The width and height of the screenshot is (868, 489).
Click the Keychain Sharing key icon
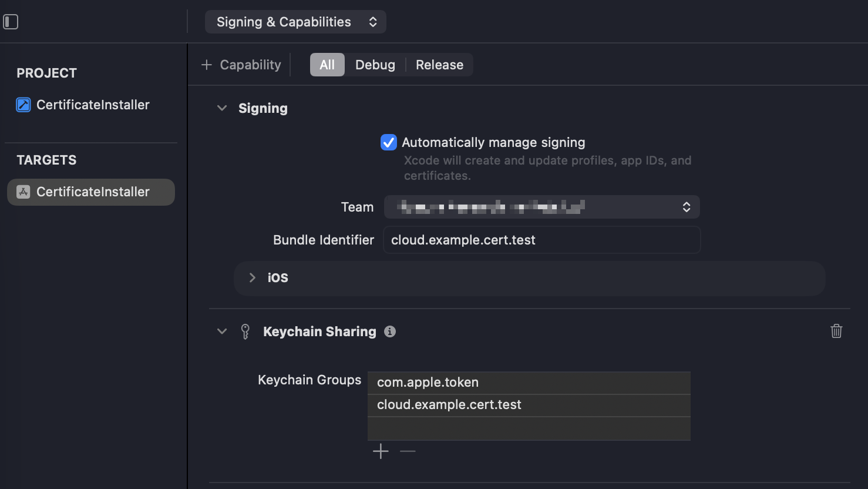coord(245,331)
